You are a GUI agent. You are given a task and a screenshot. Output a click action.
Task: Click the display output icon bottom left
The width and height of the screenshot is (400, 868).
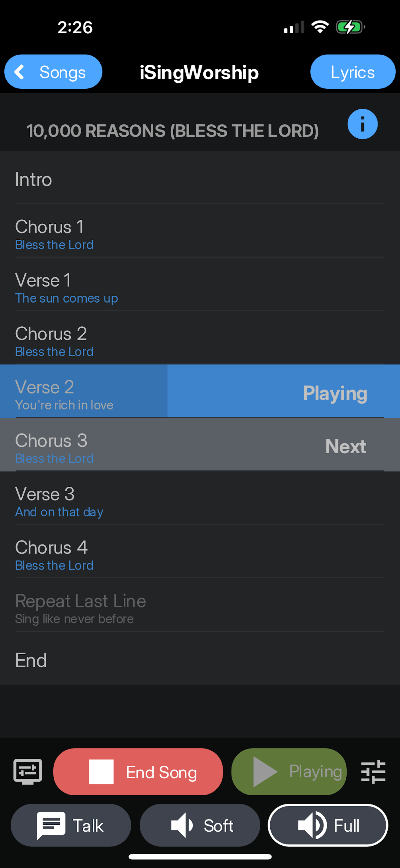coord(27,772)
